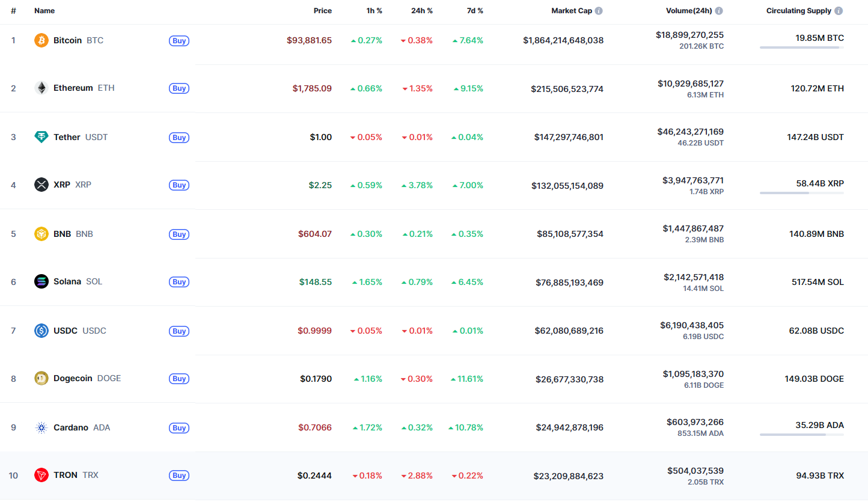Image resolution: width=868 pixels, height=502 pixels.
Task: Click the XRP circulating supply progress bar
Action: 802,193
